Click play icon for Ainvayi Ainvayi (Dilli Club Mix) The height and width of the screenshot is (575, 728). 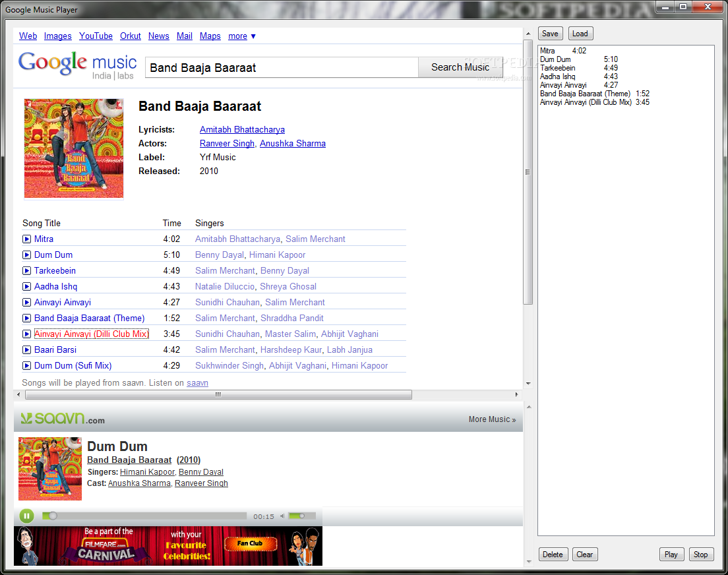point(27,334)
